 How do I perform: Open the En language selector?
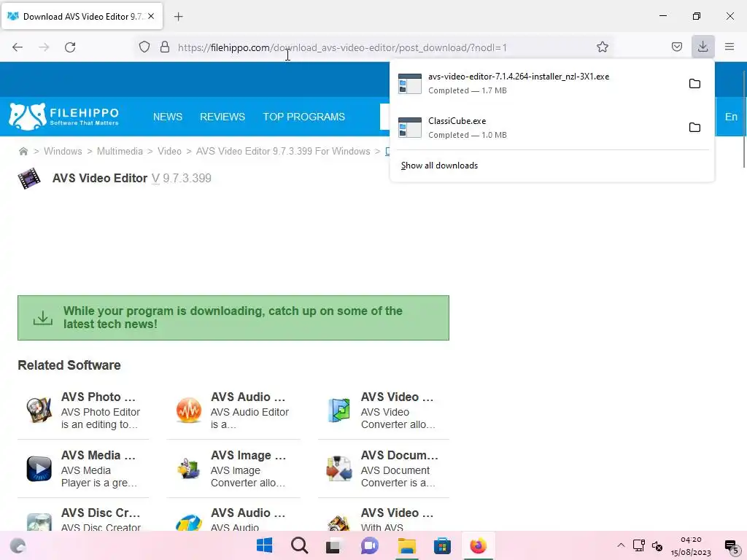tap(731, 117)
